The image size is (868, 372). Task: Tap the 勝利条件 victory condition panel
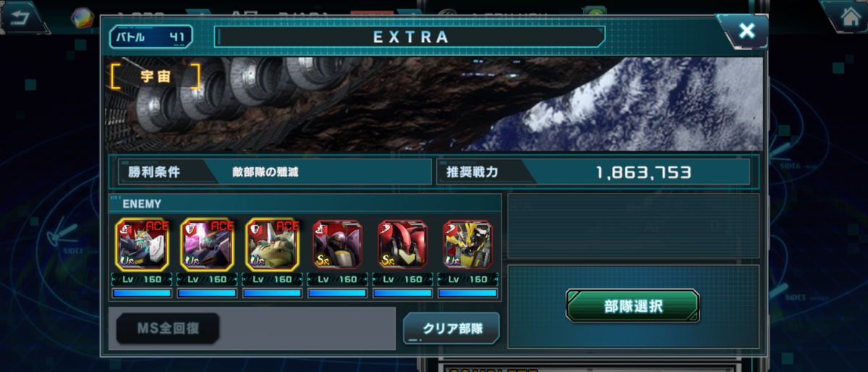point(274,172)
